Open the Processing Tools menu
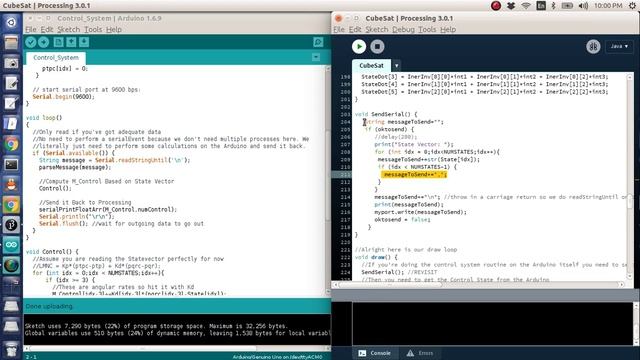Screen dimensions: 640x360 (x=427, y=29)
